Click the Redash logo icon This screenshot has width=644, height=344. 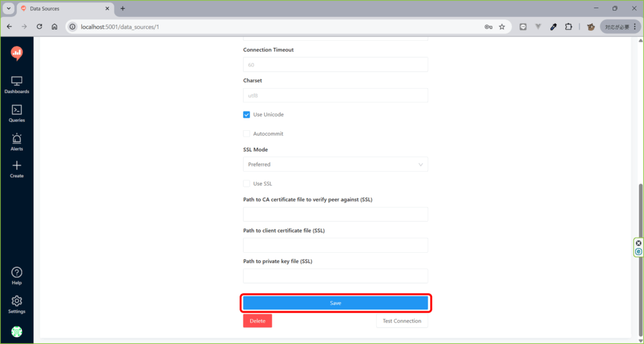16,53
